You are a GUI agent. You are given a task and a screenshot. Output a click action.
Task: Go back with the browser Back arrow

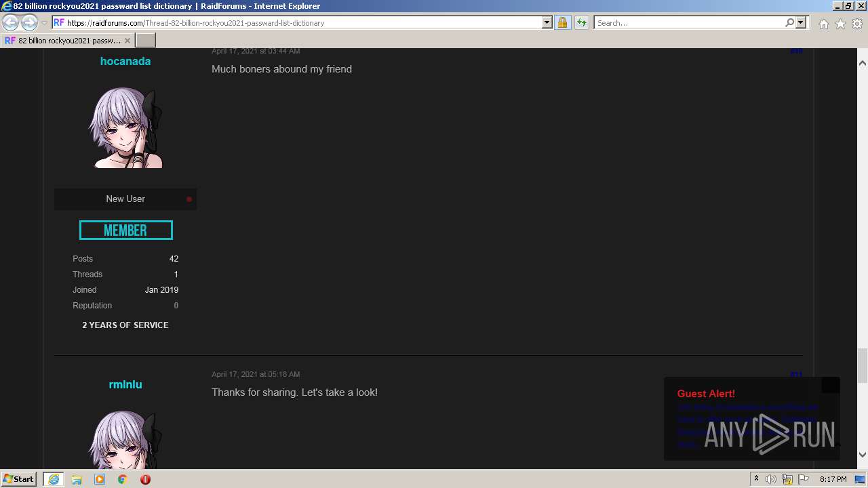click(x=10, y=22)
